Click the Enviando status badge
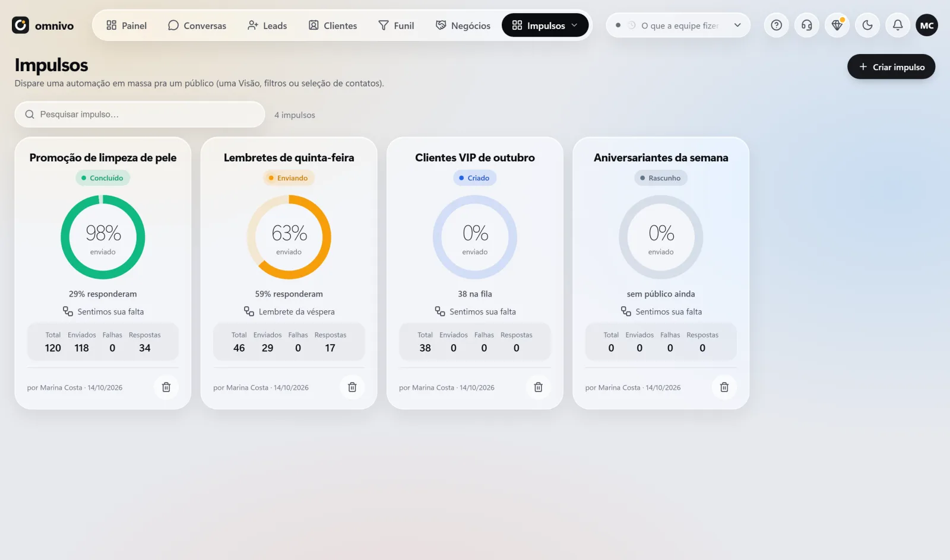The image size is (950, 560). [x=288, y=178]
